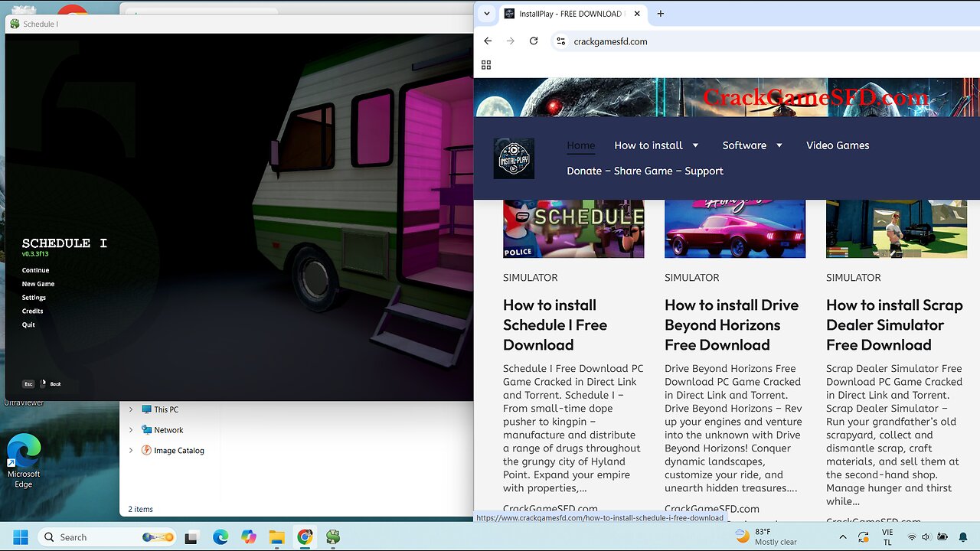The height and width of the screenshot is (551, 980).
Task: Open How to install Scrap Dealer Simulator link
Action: 894,324
